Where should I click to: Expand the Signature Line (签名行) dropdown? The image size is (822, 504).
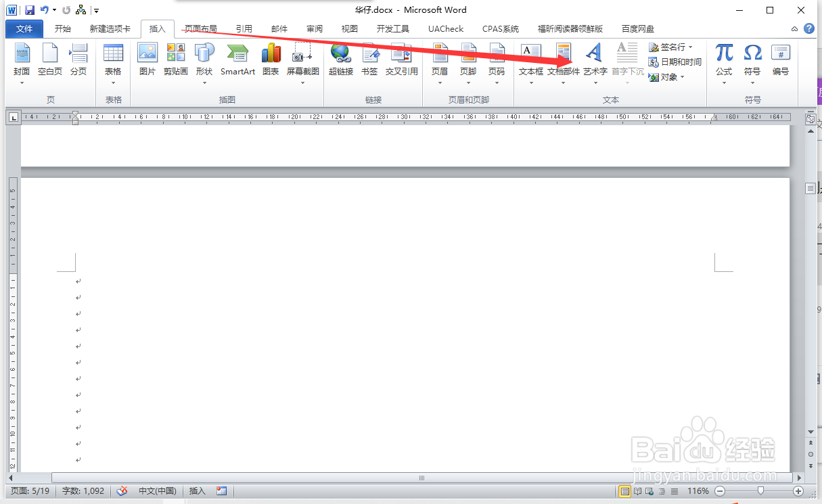[x=690, y=47]
